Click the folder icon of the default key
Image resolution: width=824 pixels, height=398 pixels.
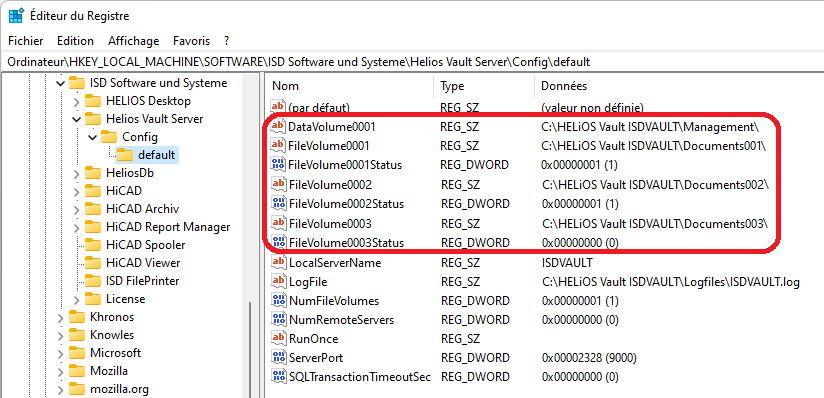pyautogui.click(x=125, y=155)
